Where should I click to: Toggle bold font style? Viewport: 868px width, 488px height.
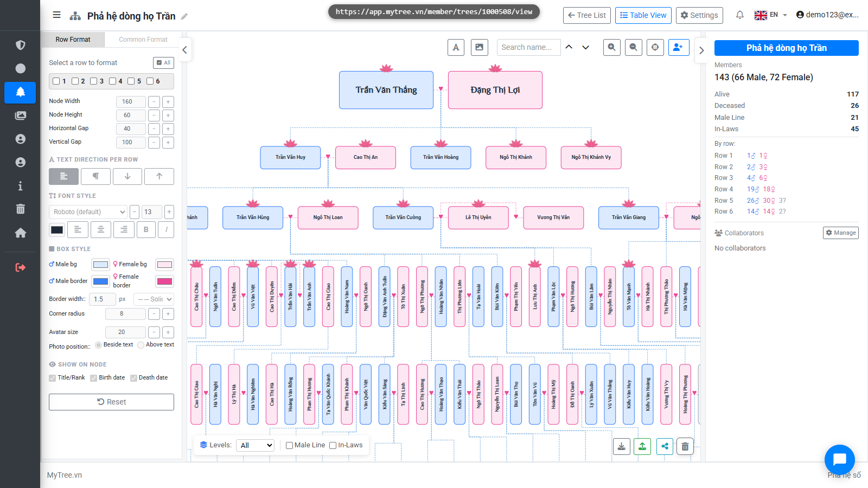[146, 229]
